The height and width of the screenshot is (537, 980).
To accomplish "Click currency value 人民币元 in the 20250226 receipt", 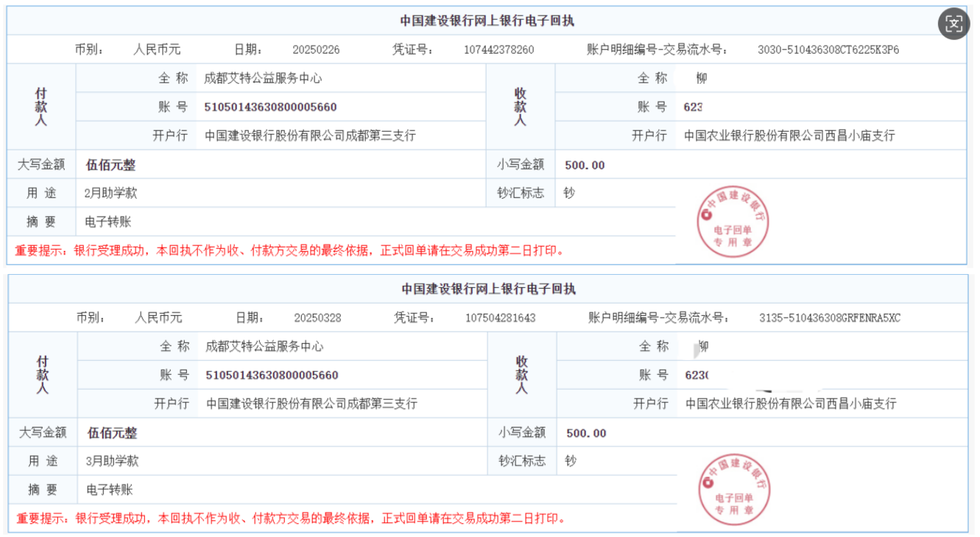I will click(x=157, y=50).
